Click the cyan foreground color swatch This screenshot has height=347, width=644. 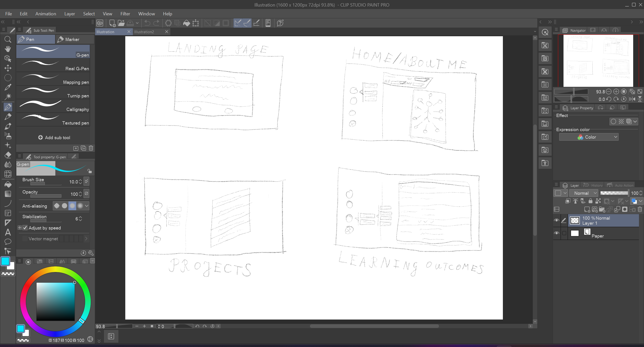point(5,261)
